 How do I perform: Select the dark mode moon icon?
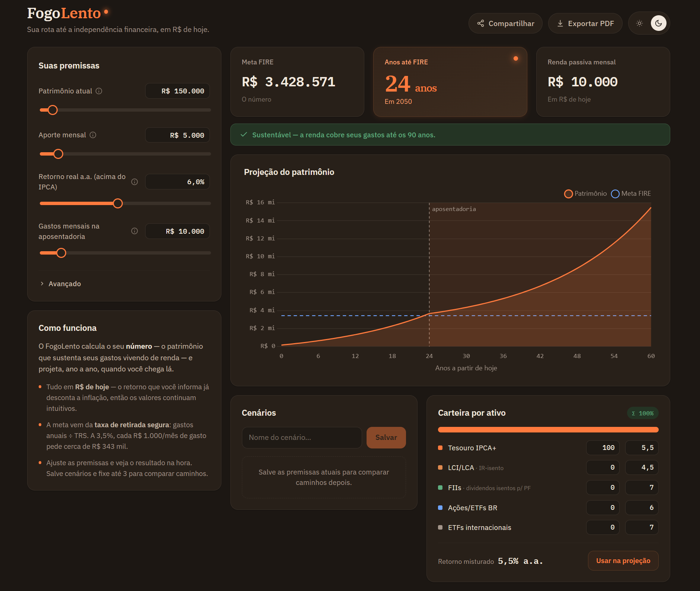click(x=659, y=23)
